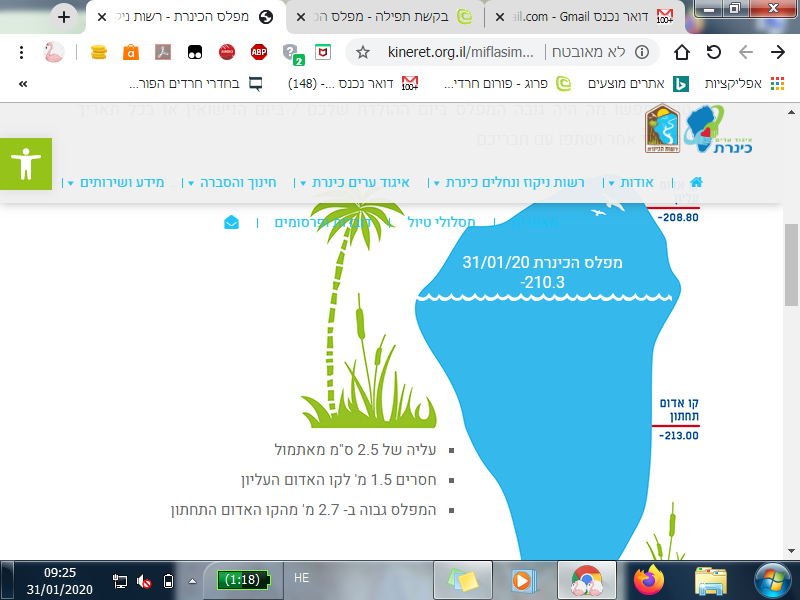The width and height of the screenshot is (800, 600).
Task: Open the דוברות ופרסומים link
Action: pos(323,222)
